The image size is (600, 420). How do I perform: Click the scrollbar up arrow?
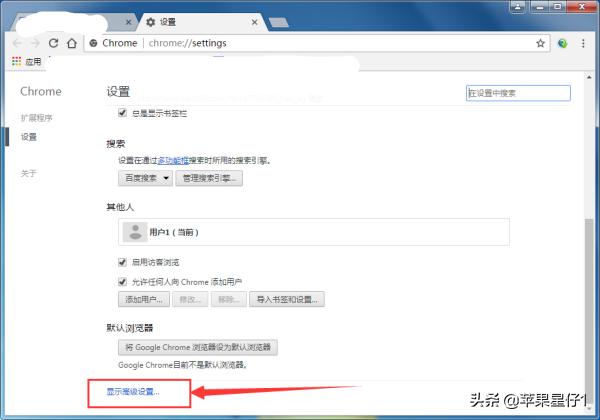coord(589,77)
